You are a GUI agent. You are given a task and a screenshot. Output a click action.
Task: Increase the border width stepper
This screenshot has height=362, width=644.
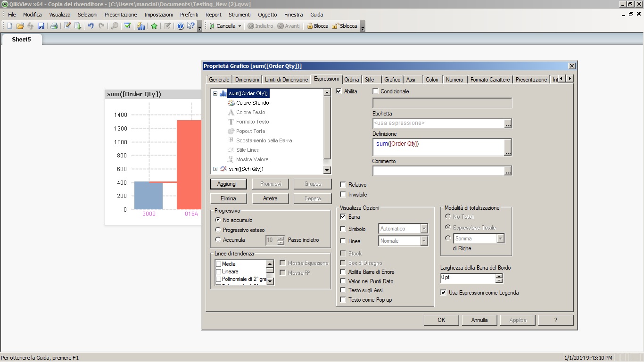[x=499, y=276]
